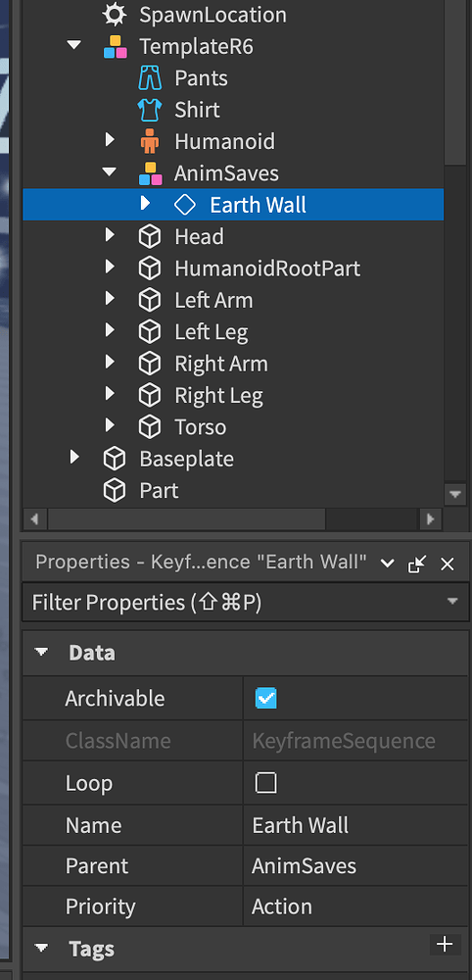Select the Torso item in explorer

coord(201,427)
